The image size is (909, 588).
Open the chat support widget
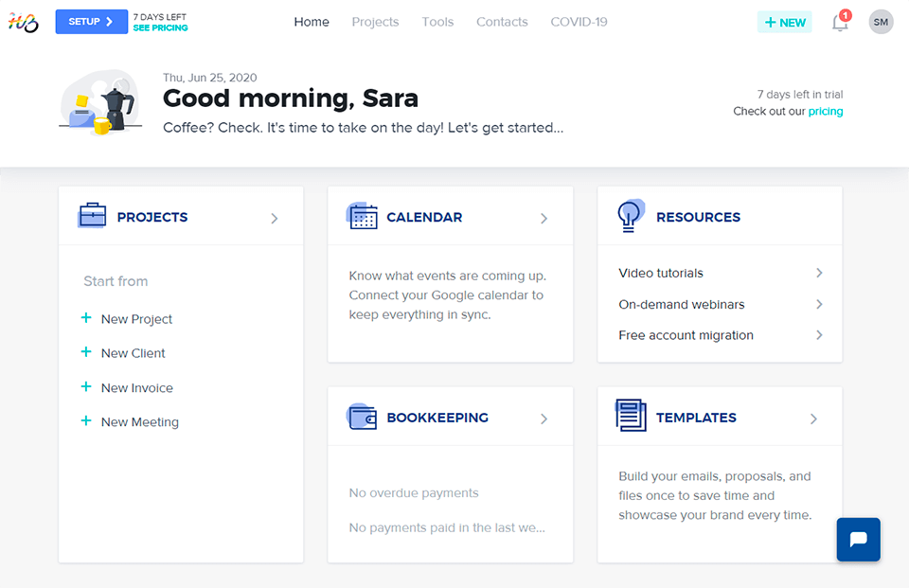point(858,540)
